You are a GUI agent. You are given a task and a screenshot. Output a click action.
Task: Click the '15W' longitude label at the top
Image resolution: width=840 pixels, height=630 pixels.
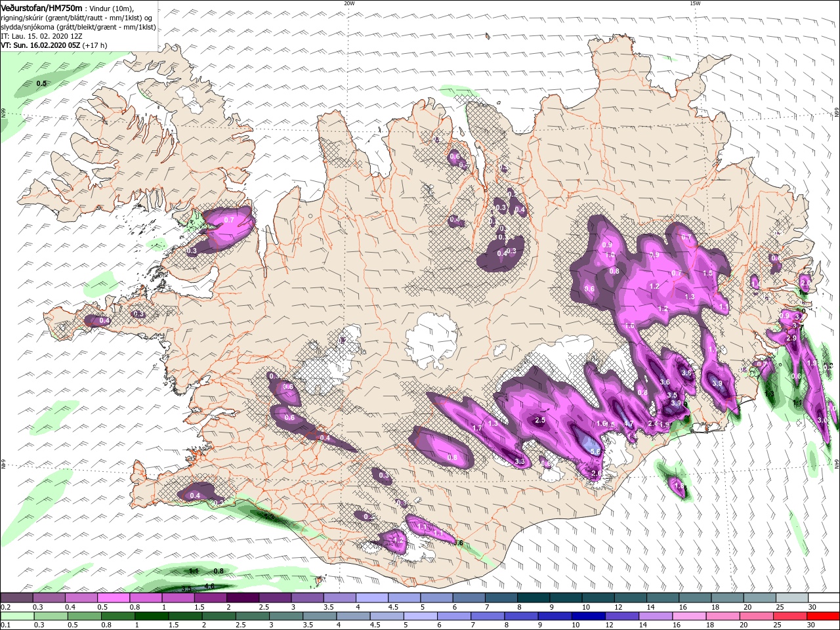(x=694, y=3)
